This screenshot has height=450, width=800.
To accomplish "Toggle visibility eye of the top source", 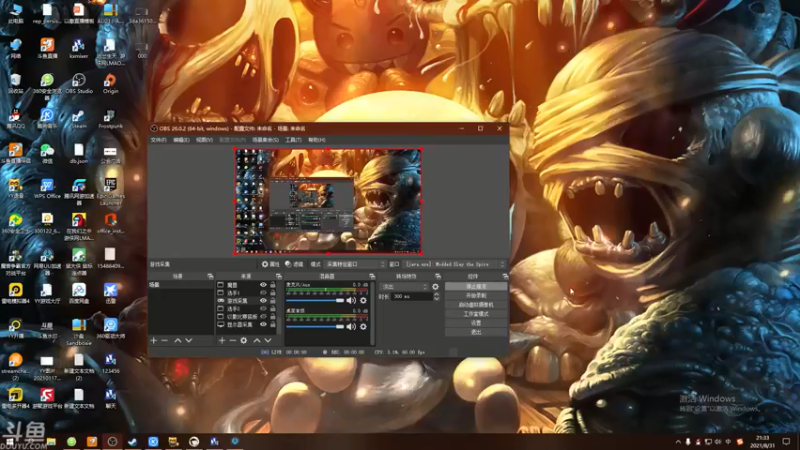I will pyautogui.click(x=263, y=285).
